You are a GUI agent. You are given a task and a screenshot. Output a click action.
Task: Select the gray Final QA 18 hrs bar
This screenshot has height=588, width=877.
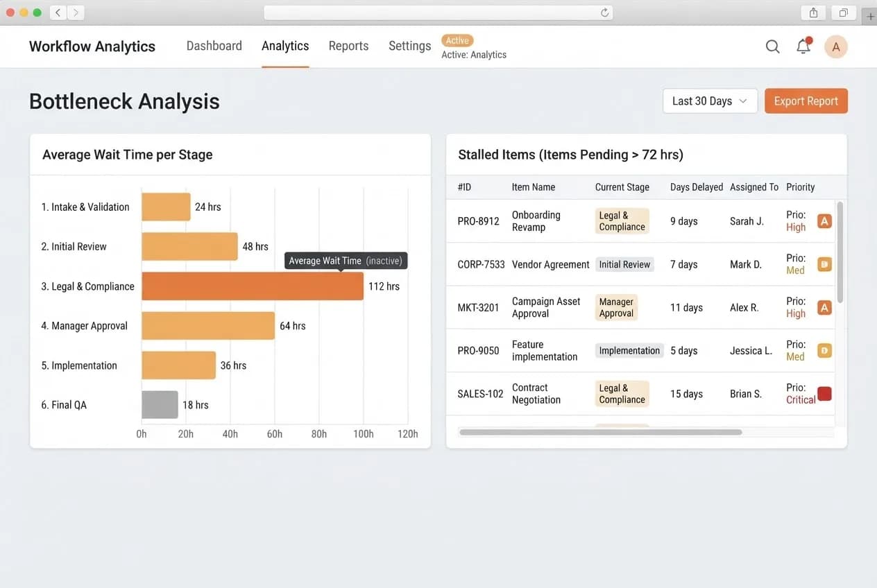160,405
